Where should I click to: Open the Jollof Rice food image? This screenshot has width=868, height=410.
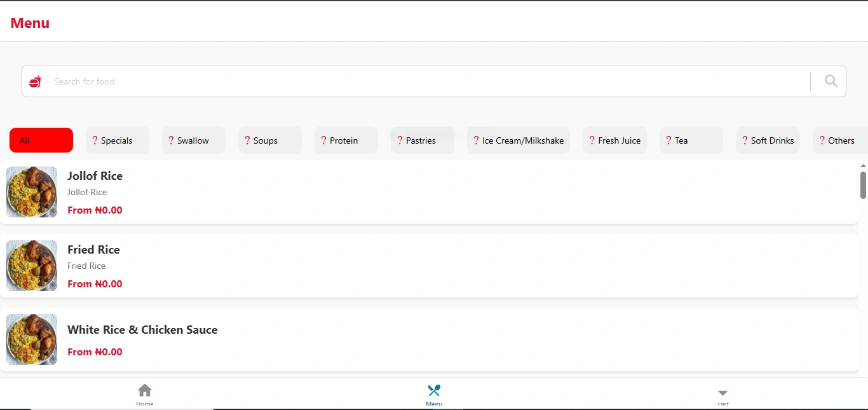pos(32,192)
